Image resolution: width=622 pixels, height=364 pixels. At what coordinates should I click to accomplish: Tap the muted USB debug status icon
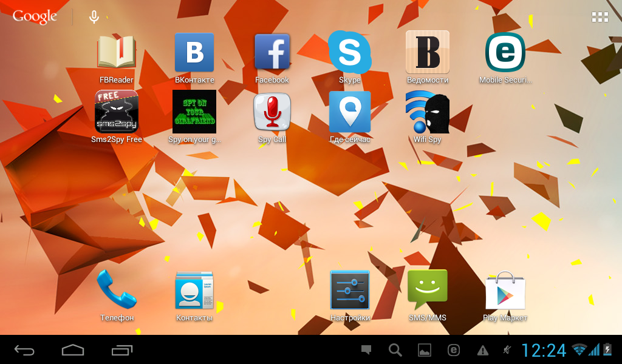[507, 350]
